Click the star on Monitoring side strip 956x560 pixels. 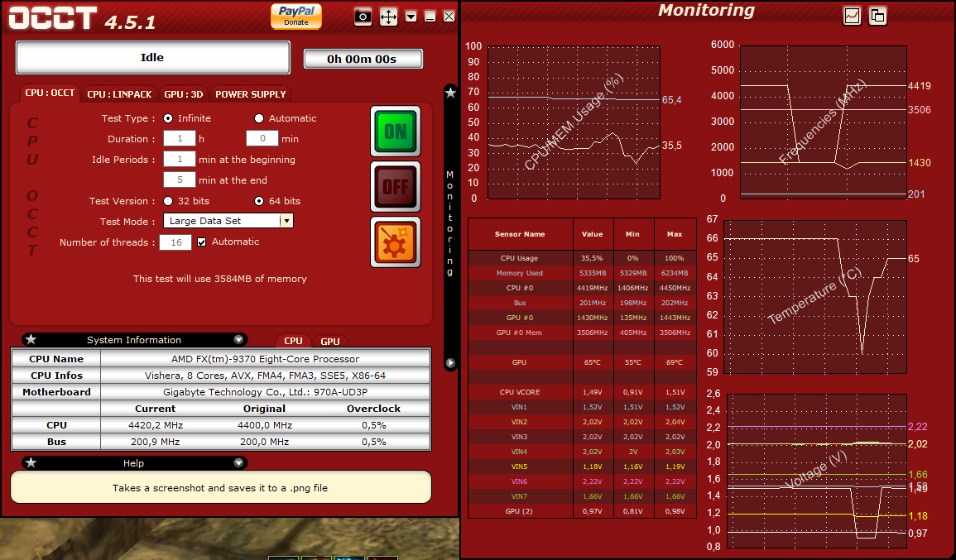click(450, 93)
